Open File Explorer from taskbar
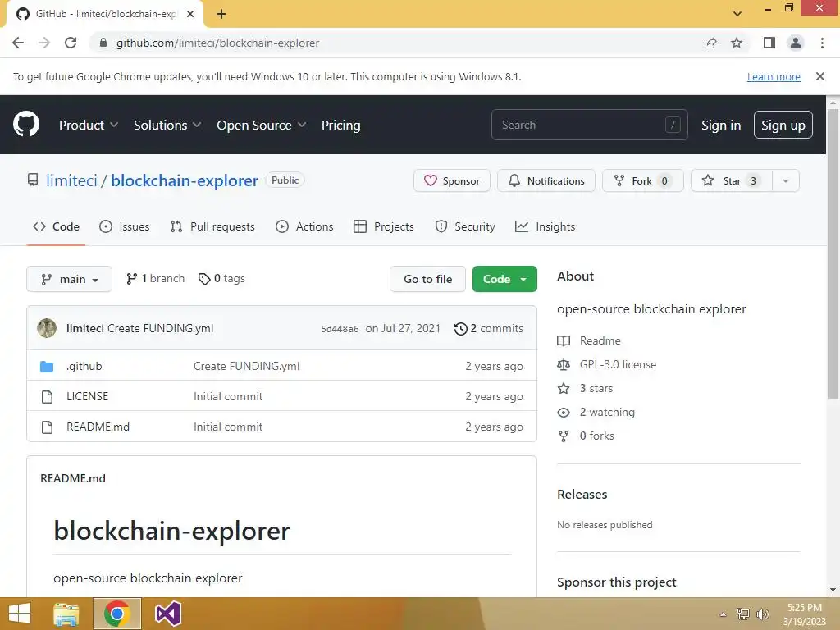 click(66, 614)
